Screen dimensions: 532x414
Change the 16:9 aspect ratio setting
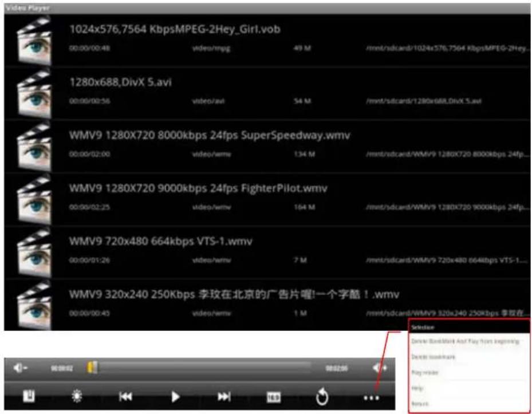[274, 397]
